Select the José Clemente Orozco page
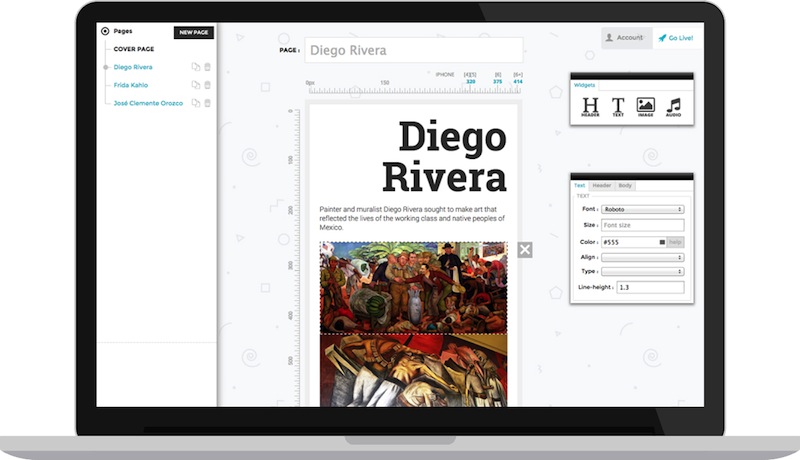 coord(148,103)
